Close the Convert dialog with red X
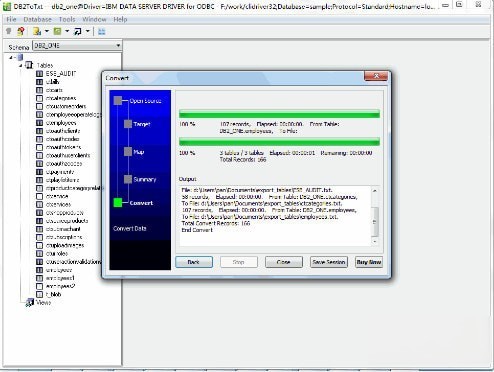494x372 pixels. pyautogui.click(x=376, y=76)
